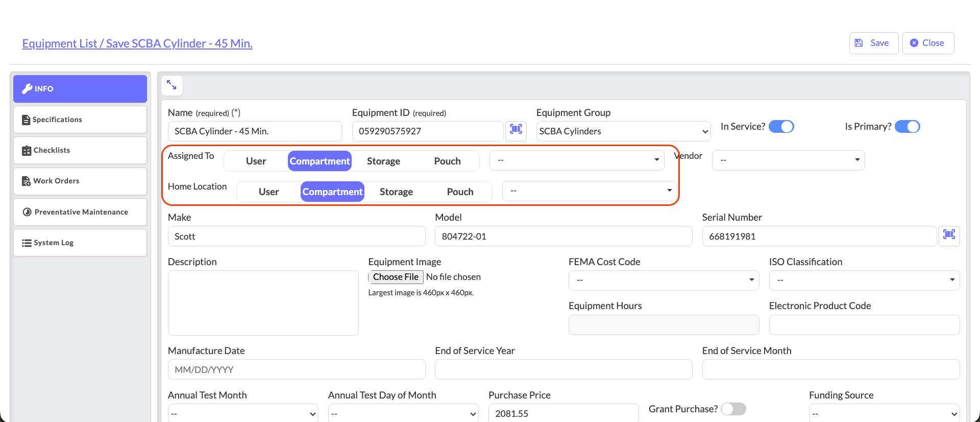Screen dimensions: 980x422
Task: Click the Close button
Action: (928, 43)
